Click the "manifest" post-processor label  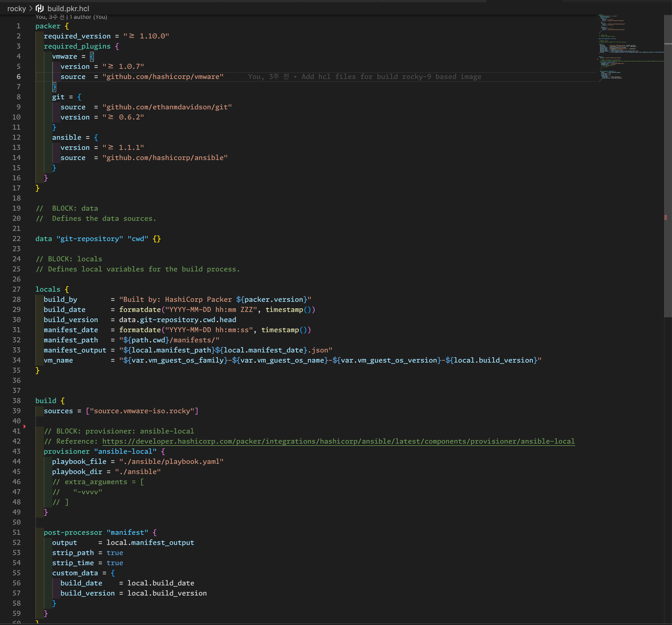point(127,532)
